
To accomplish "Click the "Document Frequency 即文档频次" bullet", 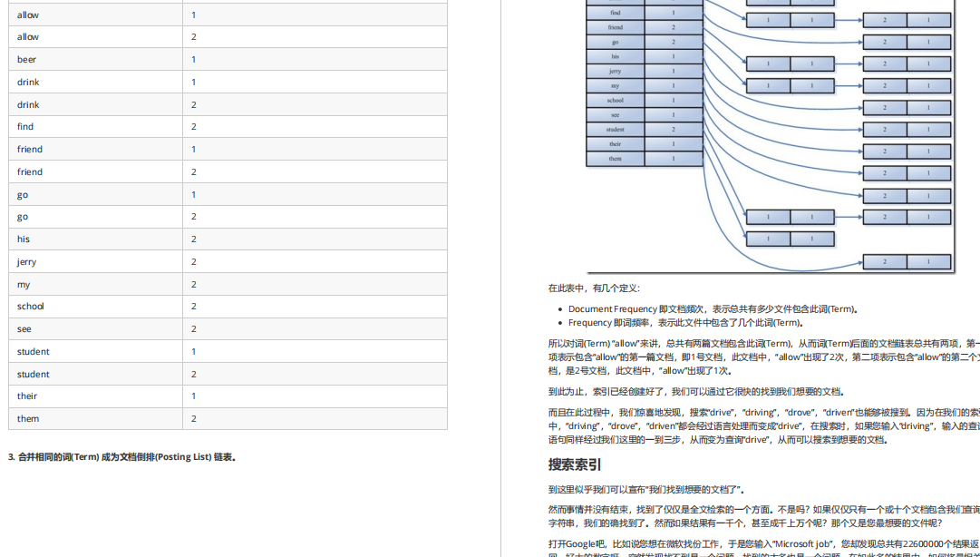I will click(x=713, y=308).
